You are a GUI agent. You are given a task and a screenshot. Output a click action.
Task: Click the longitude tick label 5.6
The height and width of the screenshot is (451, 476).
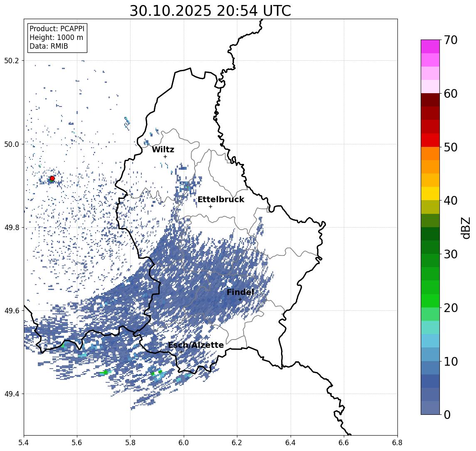pos(77,443)
